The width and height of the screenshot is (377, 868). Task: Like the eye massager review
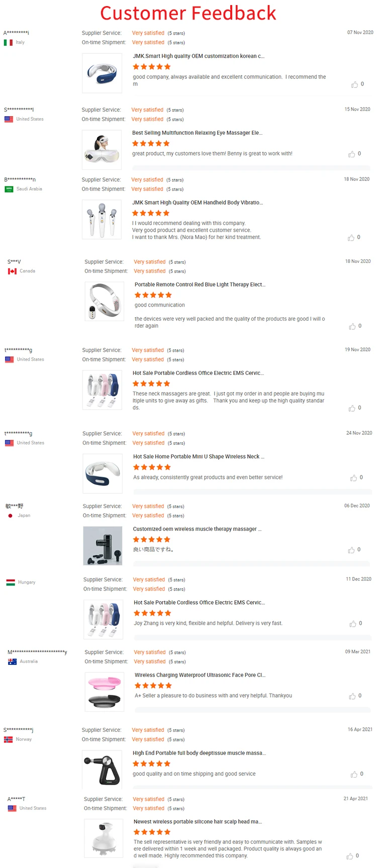point(351,154)
